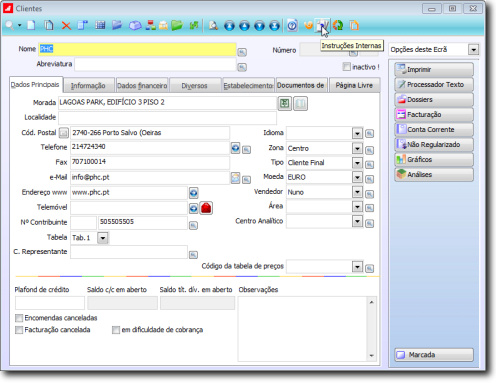The image size is (496, 383).
Task: Open the Dossiers button
Action: (x=434, y=99)
